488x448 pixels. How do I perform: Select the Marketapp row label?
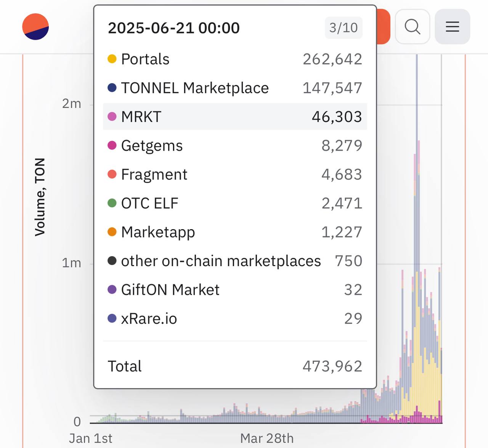(158, 232)
